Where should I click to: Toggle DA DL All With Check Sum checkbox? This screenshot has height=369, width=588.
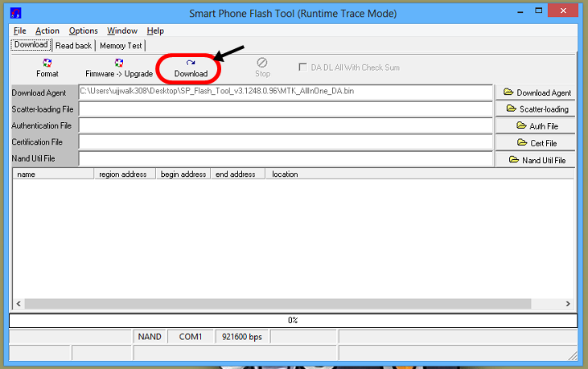(302, 67)
